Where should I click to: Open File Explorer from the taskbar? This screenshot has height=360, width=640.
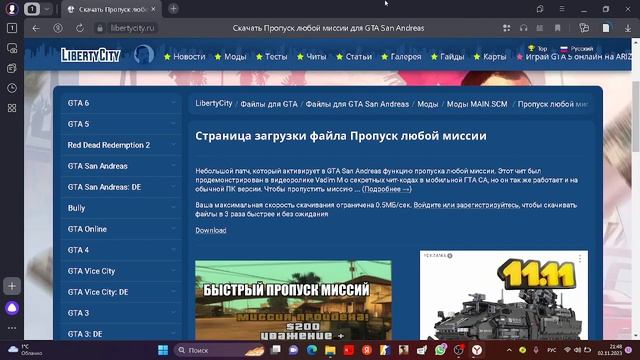coord(330,350)
